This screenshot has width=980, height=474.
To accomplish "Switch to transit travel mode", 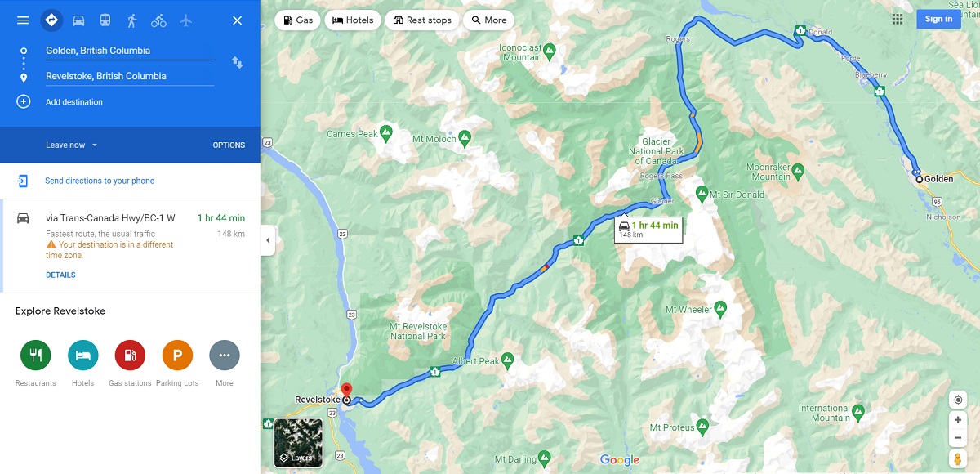I will tap(105, 20).
